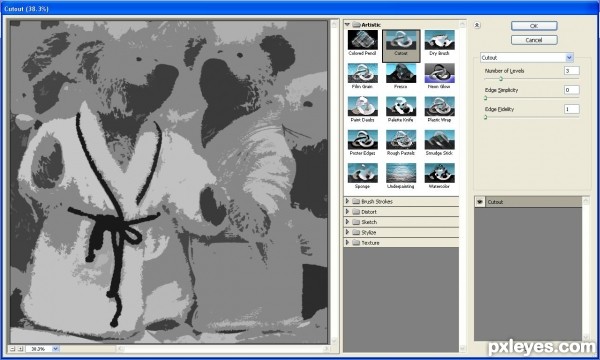The height and width of the screenshot is (360, 600).
Task: Zoom out preview with the minus button
Action: tap(13, 349)
